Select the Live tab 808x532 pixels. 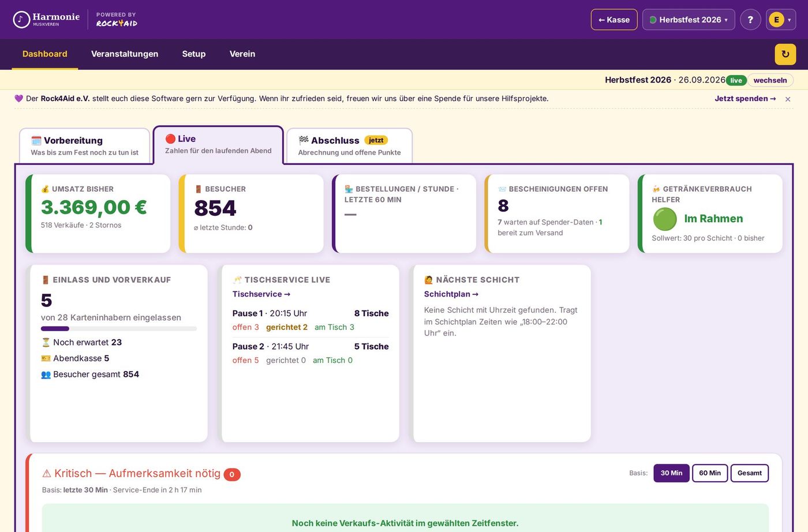(218, 145)
